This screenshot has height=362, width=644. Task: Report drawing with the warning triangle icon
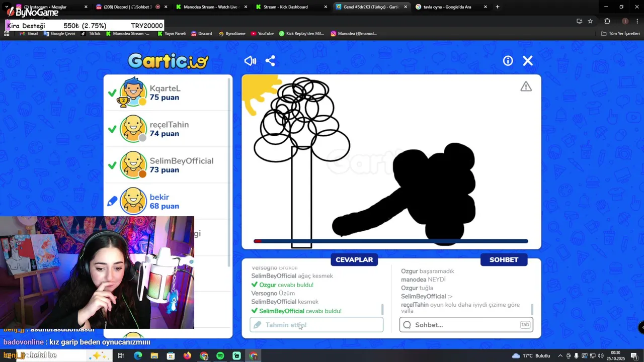pyautogui.click(x=526, y=86)
